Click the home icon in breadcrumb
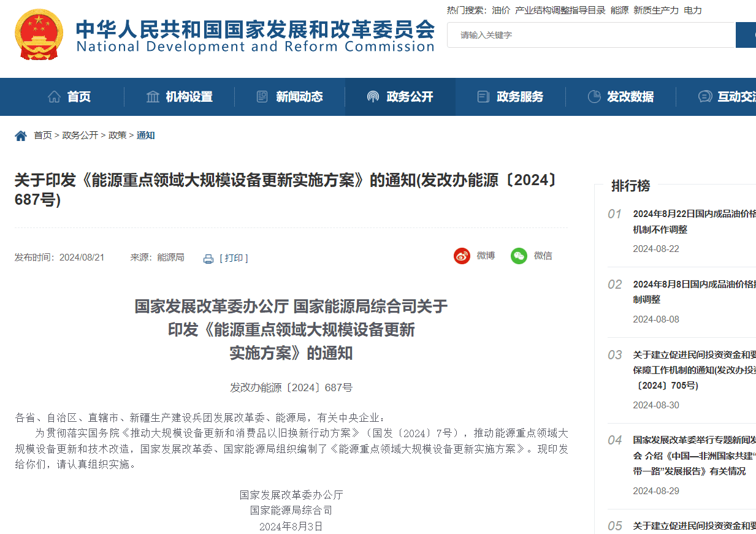The width and height of the screenshot is (756, 534). coord(21,135)
